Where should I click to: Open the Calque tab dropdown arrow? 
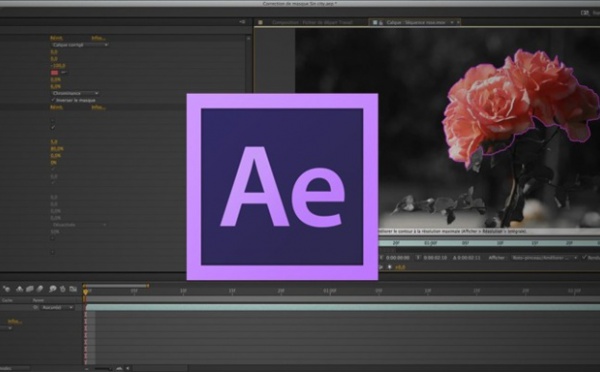coord(452,23)
